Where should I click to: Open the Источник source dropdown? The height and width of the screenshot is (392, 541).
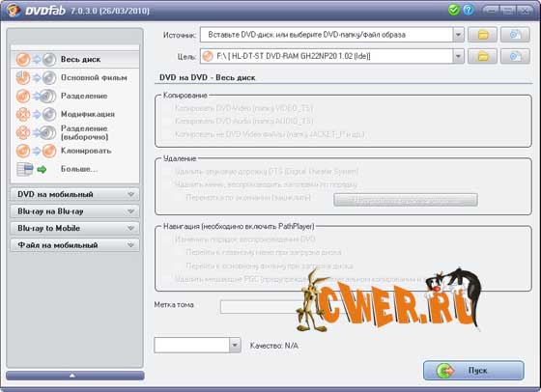[x=458, y=35]
